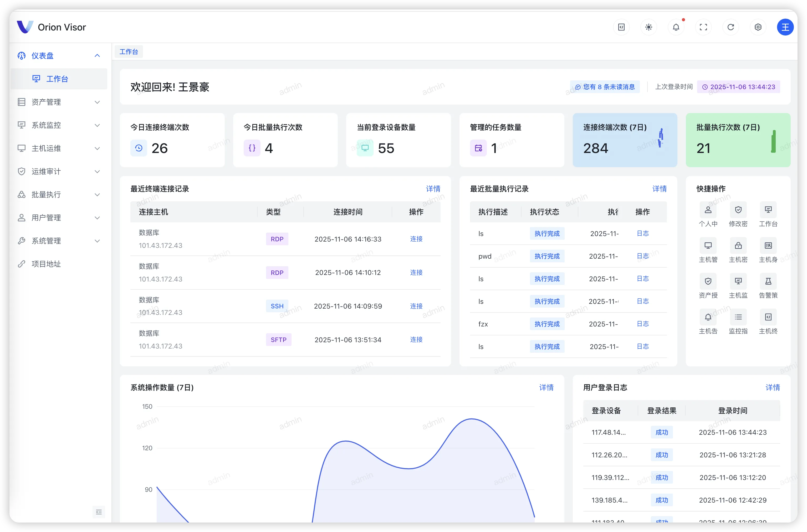Enter fullscreen mode via header icon
Viewport: 807px width, 532px height.
[x=703, y=27]
